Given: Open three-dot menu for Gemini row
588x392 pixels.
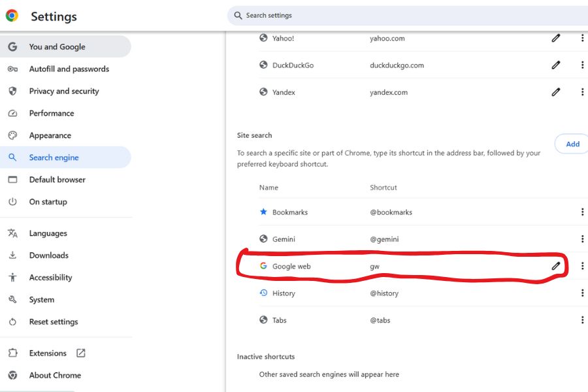Looking at the screenshot, I should (x=581, y=239).
